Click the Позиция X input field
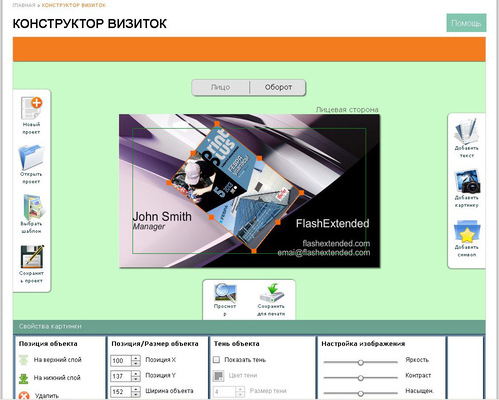This screenshot has width=499, height=400. click(121, 361)
